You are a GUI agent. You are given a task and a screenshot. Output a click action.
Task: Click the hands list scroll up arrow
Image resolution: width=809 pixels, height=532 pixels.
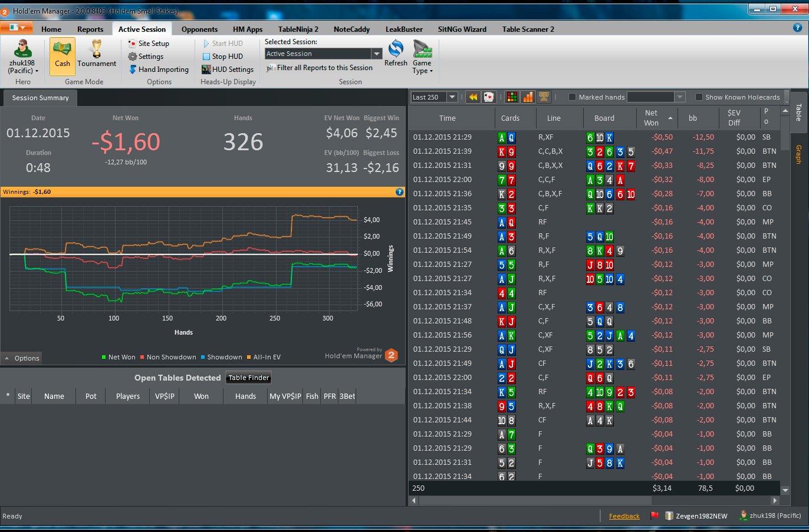coord(785,111)
